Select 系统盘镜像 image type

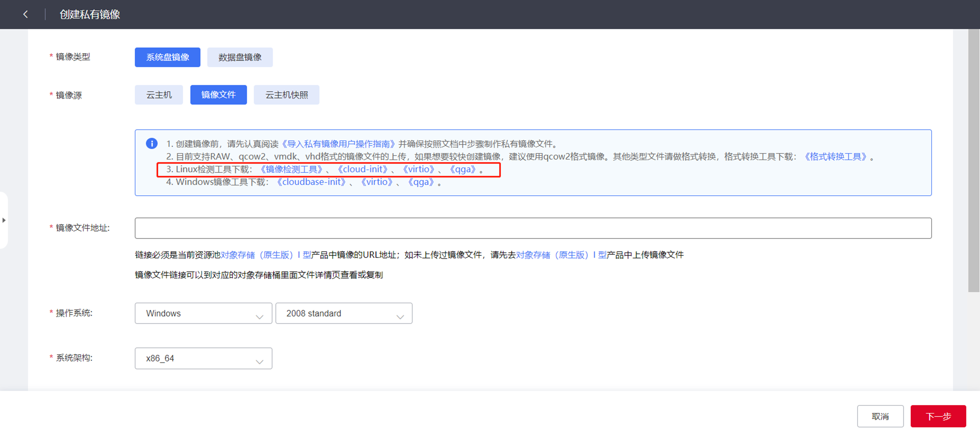click(167, 57)
